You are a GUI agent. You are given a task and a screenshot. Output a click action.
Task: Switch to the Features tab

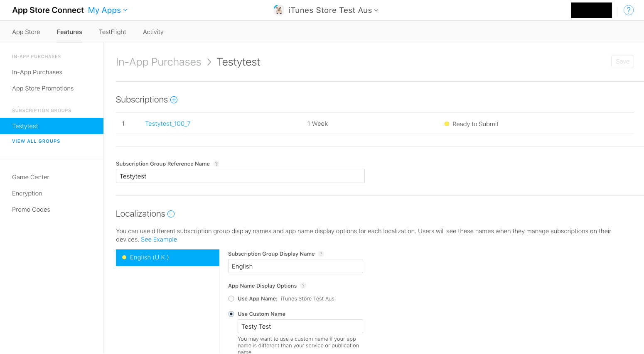point(69,32)
